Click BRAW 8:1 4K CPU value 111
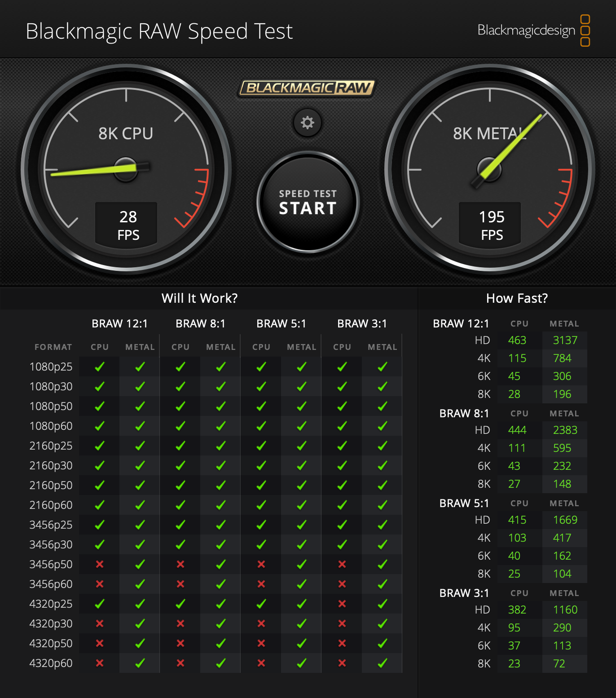Image resolution: width=616 pixels, height=698 pixels. pos(517,448)
